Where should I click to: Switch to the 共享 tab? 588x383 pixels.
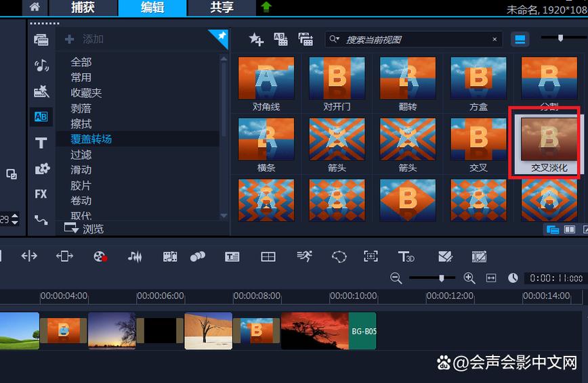[x=222, y=7]
